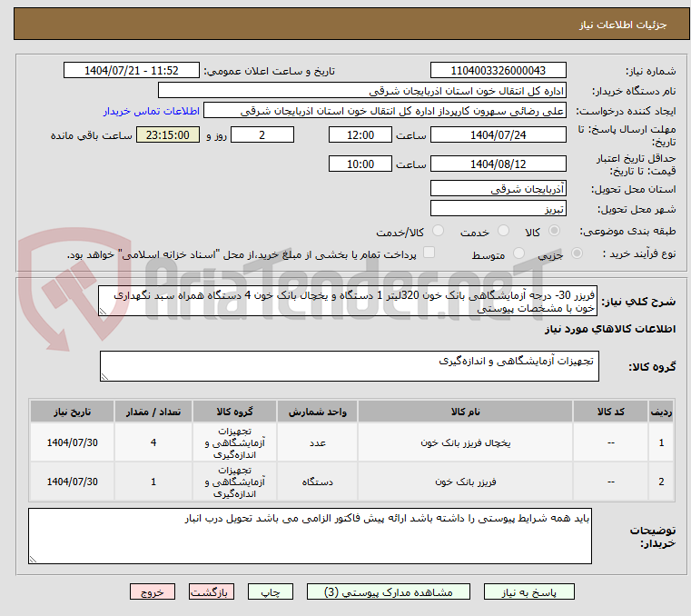691x616 pixels.
Task: Select the کالا/خدمت radio button
Action: [438, 231]
